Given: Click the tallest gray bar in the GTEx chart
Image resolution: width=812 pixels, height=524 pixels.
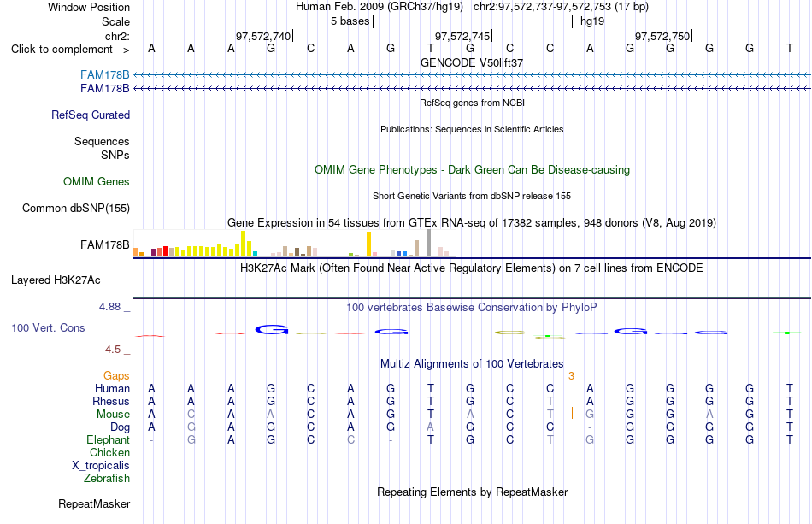Looking at the screenshot, I should 429,243.
